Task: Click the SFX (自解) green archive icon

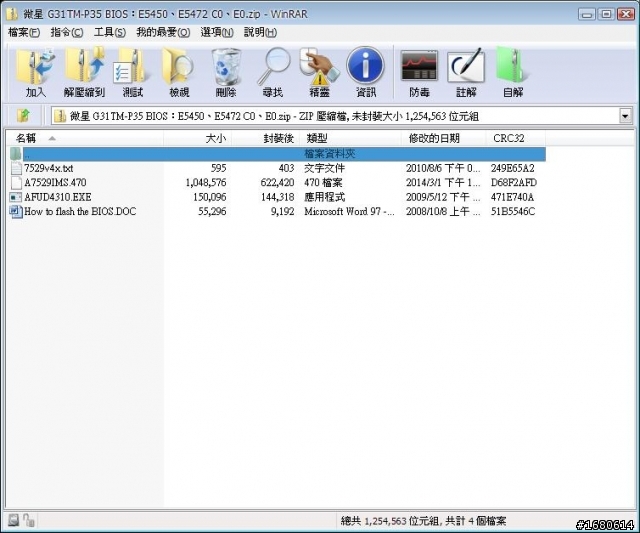Action: pos(512,72)
